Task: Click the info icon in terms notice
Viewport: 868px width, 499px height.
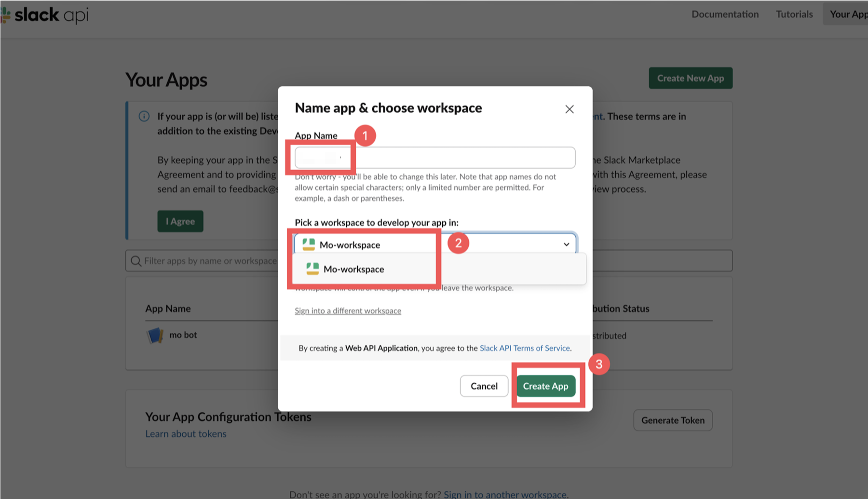Action: click(x=144, y=116)
